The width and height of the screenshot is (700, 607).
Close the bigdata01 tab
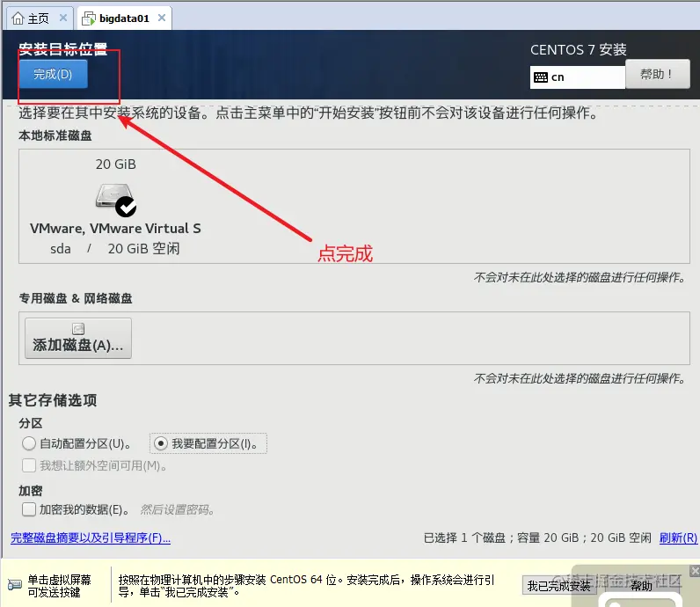click(162, 18)
